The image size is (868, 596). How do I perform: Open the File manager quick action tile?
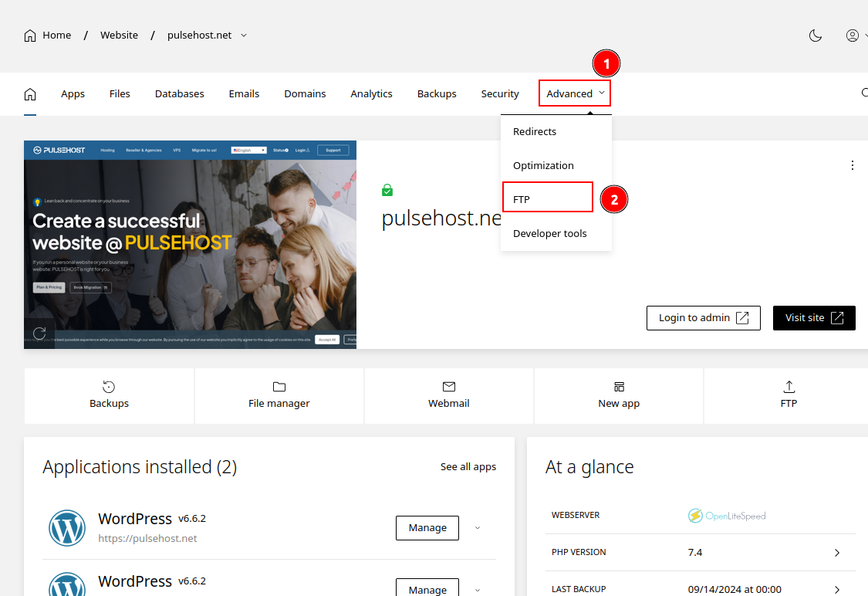[x=279, y=395]
